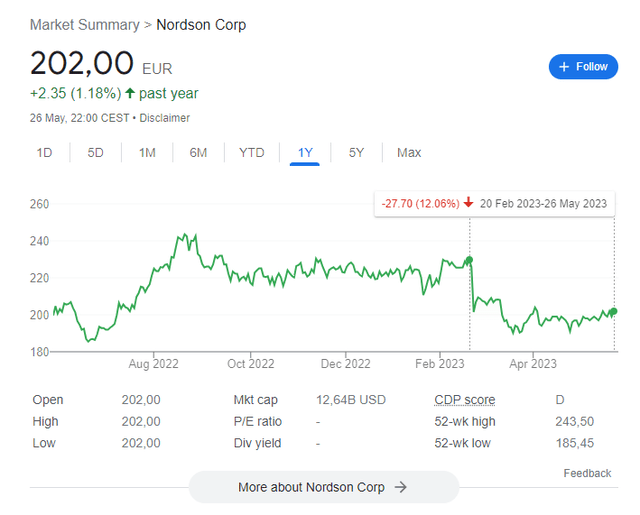The image size is (640, 515).
Task: Click the P/E ratio label
Action: pyautogui.click(x=258, y=422)
